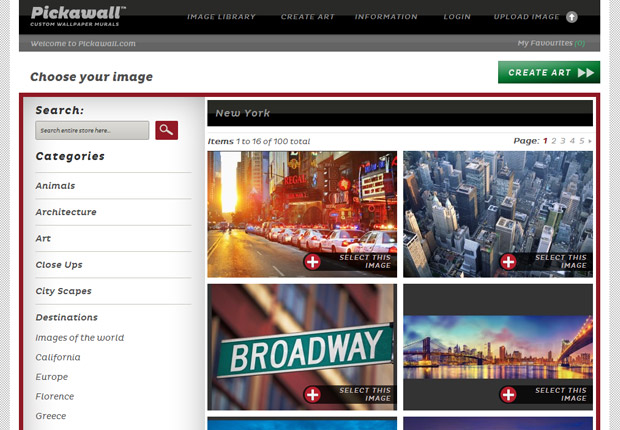The height and width of the screenshot is (430, 620).
Task: Open My Favourites link
Action: (x=551, y=43)
